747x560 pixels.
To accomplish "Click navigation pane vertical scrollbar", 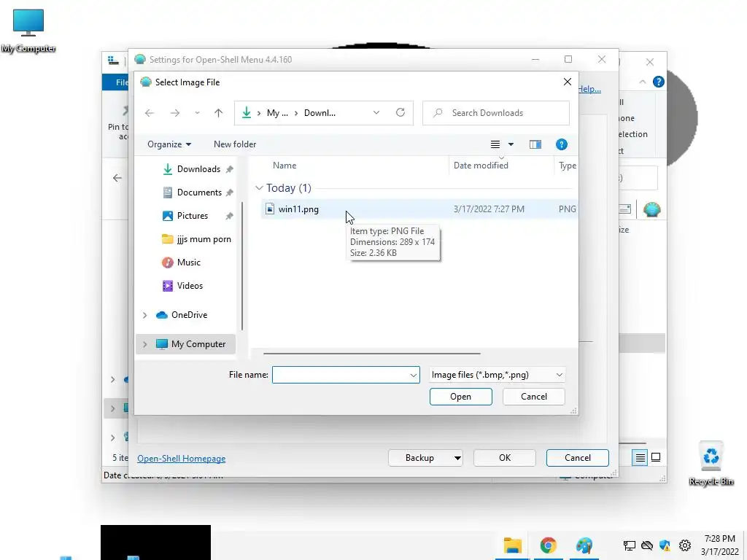I will 242,265.
